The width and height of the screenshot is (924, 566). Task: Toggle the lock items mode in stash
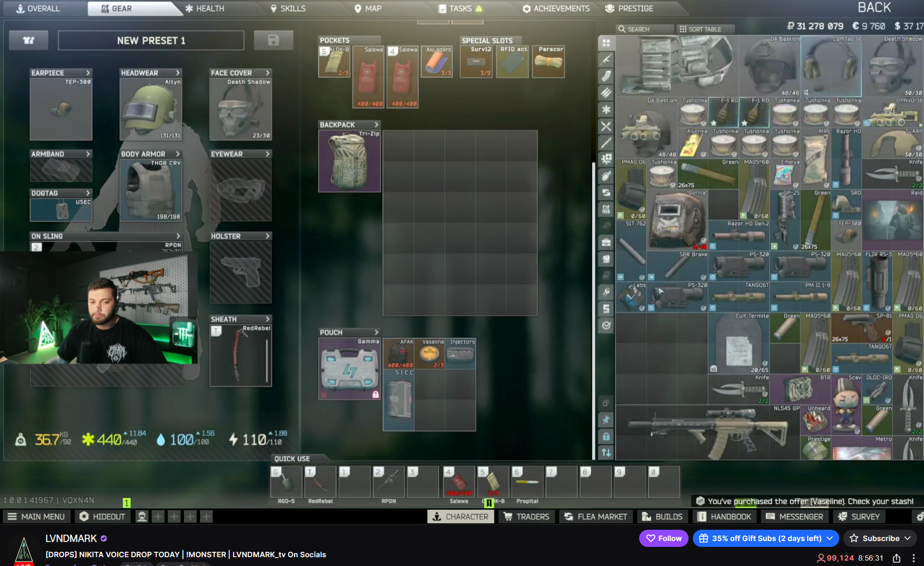pos(606,436)
